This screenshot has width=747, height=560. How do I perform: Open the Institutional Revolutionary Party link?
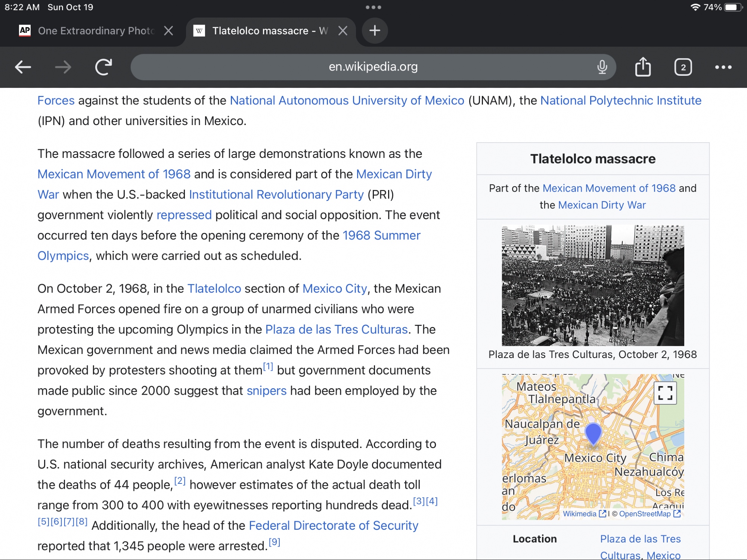(x=276, y=195)
